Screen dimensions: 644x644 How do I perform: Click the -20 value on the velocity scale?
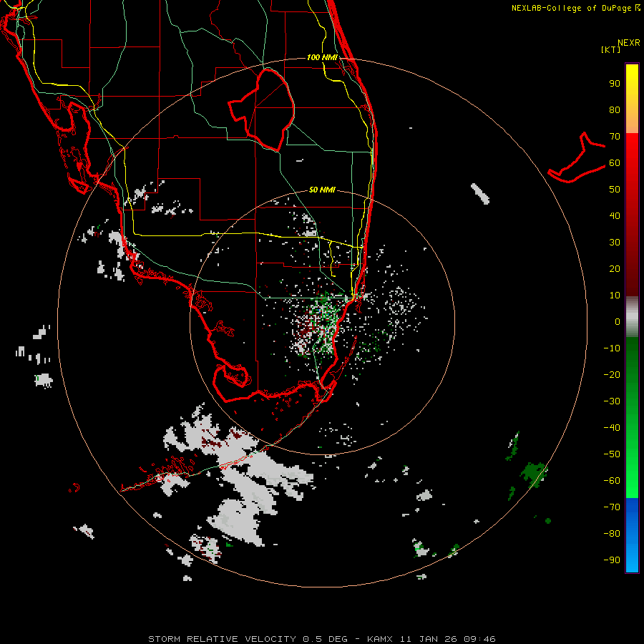coord(612,375)
